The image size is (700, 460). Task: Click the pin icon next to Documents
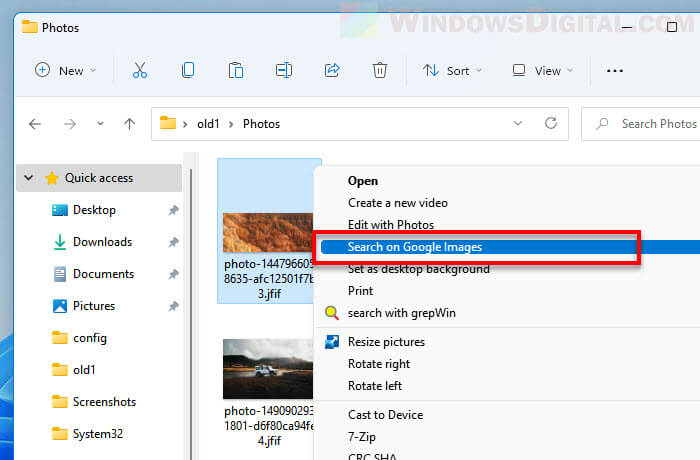[x=173, y=274]
